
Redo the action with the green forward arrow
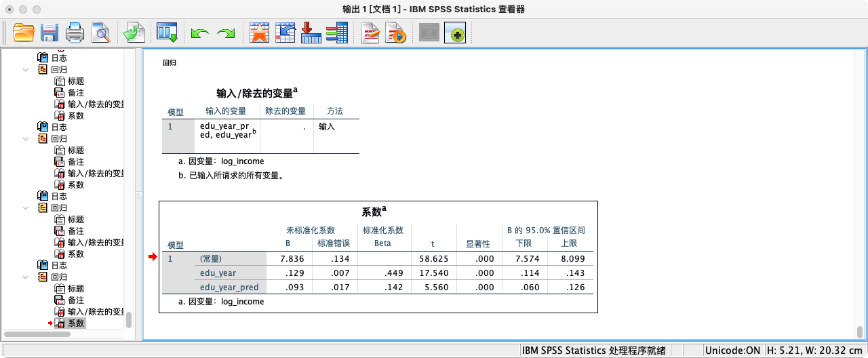point(226,33)
